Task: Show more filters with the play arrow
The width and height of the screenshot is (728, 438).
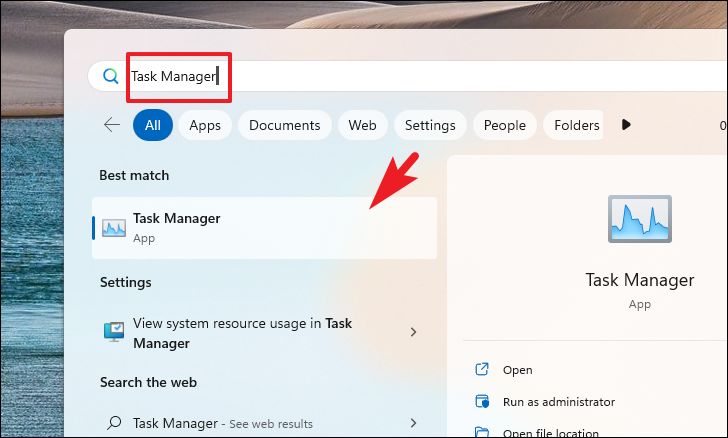Action: pos(626,124)
